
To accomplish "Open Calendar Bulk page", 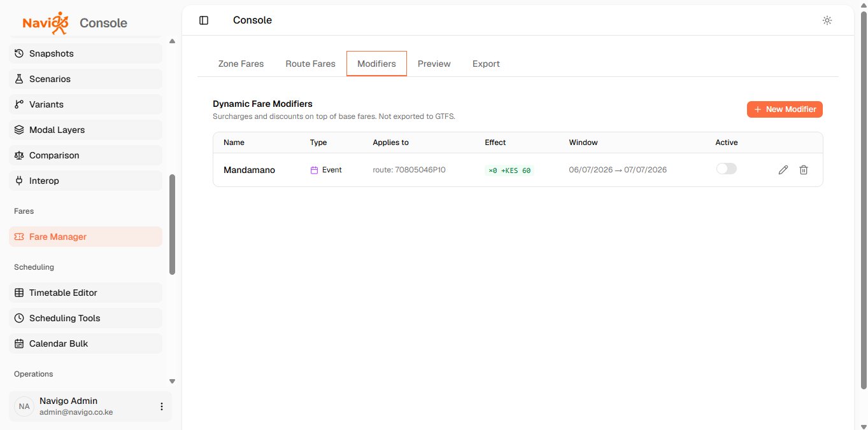I will pos(85,343).
